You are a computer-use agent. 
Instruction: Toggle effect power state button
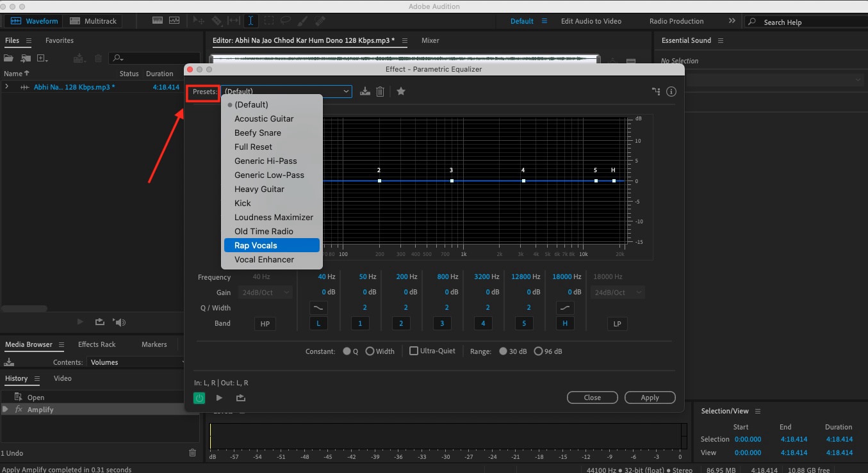tap(199, 398)
